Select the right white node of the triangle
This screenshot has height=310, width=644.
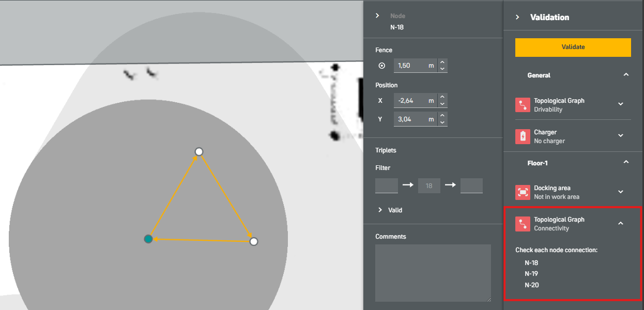tap(253, 241)
